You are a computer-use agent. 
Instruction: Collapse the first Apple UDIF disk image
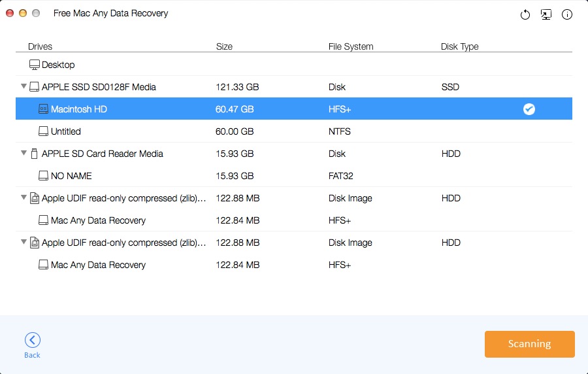[24, 198]
